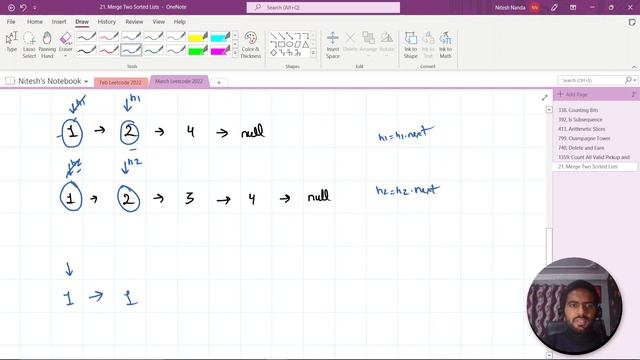Select page 21. Merge Two Sorted Lists
Viewport: 640px width, 360px height.
pos(594,167)
